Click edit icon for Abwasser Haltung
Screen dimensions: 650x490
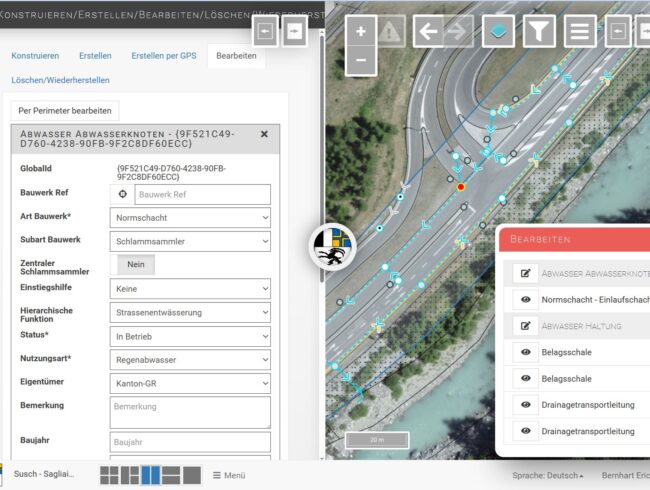coord(525,325)
